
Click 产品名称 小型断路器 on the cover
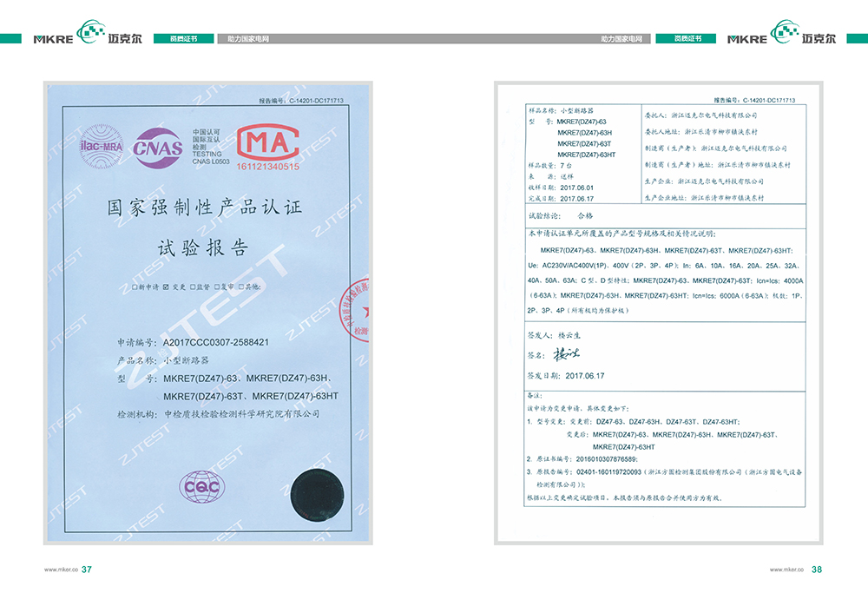(x=163, y=360)
